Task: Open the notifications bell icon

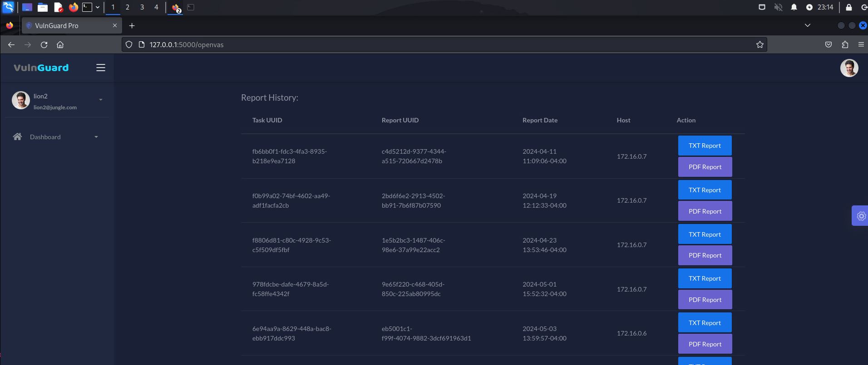Action: click(794, 7)
